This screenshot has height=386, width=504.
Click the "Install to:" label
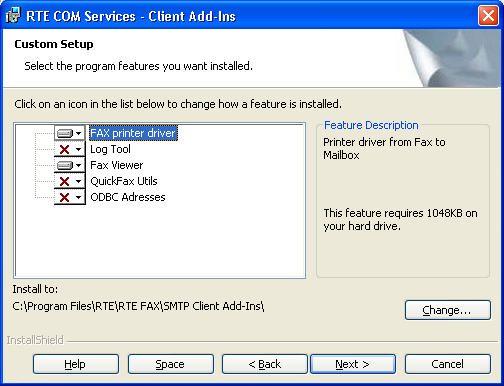pyautogui.click(x=35, y=289)
